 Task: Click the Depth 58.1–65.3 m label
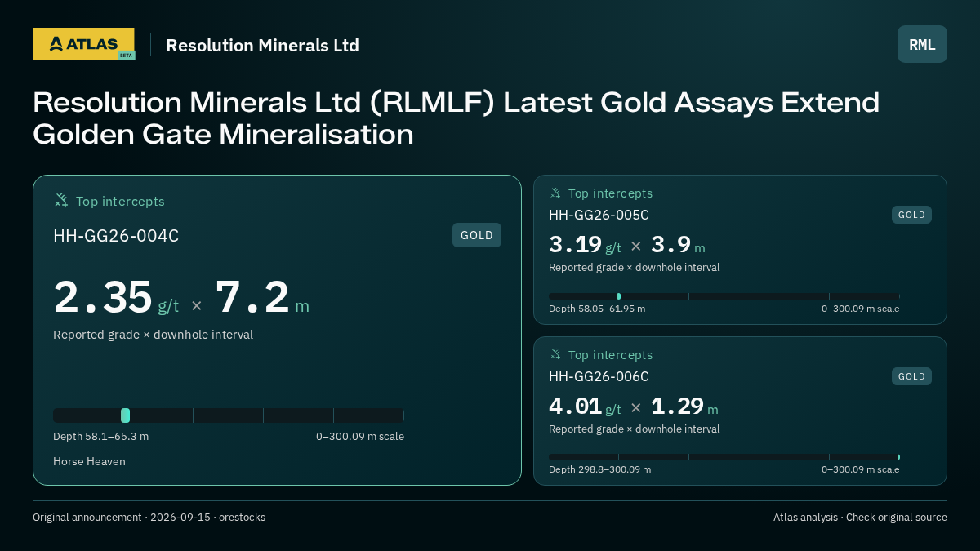(x=101, y=436)
